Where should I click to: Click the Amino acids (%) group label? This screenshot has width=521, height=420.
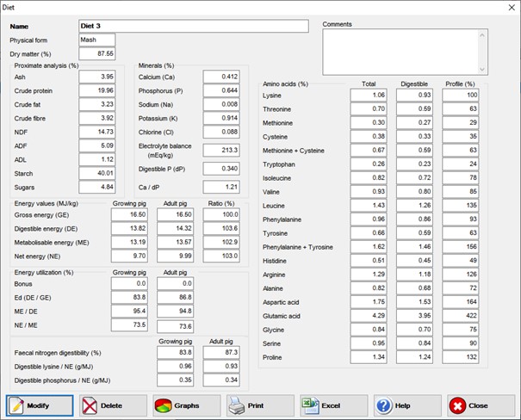click(285, 84)
